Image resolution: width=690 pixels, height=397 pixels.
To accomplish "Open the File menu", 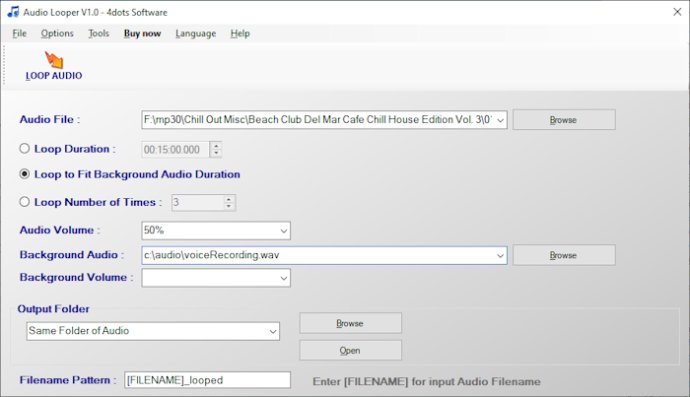I will click(x=19, y=33).
